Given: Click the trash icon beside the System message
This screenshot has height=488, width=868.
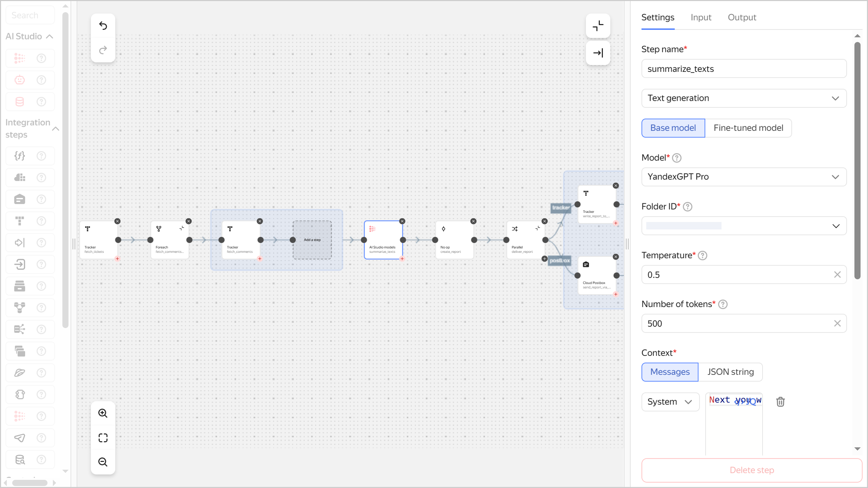Looking at the screenshot, I should point(780,402).
